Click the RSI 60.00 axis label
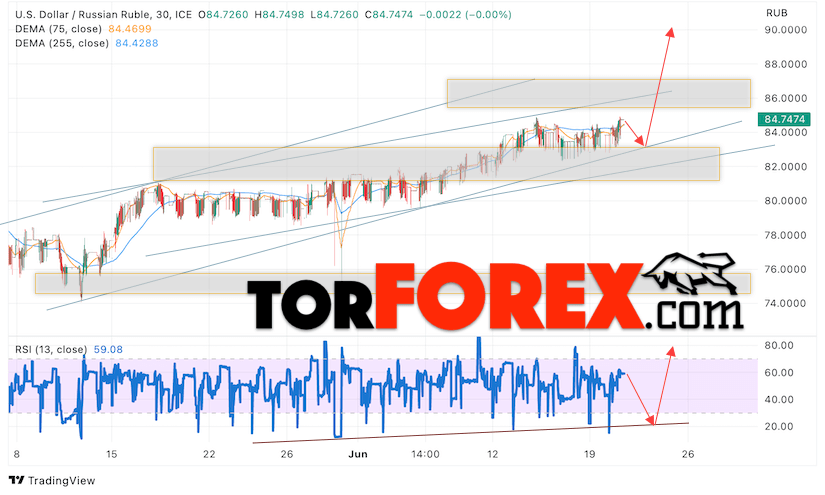825x495 pixels. [779, 372]
